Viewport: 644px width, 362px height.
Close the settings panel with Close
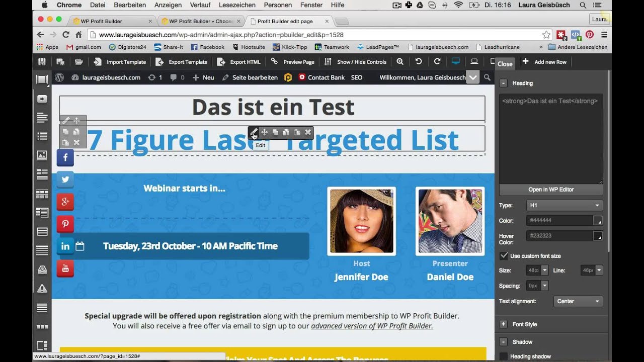(x=505, y=64)
